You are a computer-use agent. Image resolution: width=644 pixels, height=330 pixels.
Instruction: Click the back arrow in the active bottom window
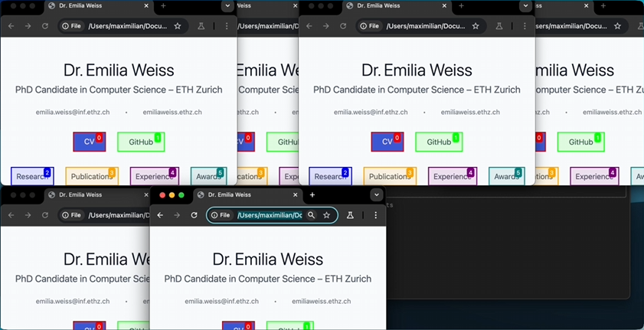click(x=160, y=216)
